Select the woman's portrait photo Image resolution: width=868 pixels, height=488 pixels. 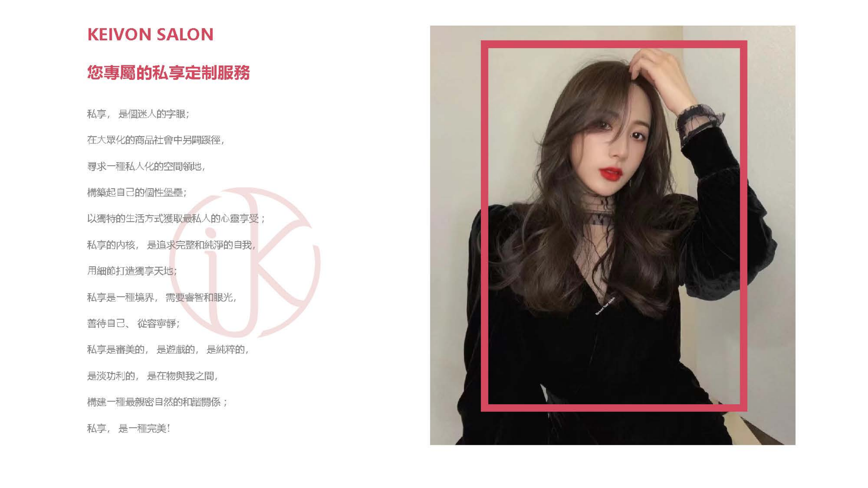(612, 235)
